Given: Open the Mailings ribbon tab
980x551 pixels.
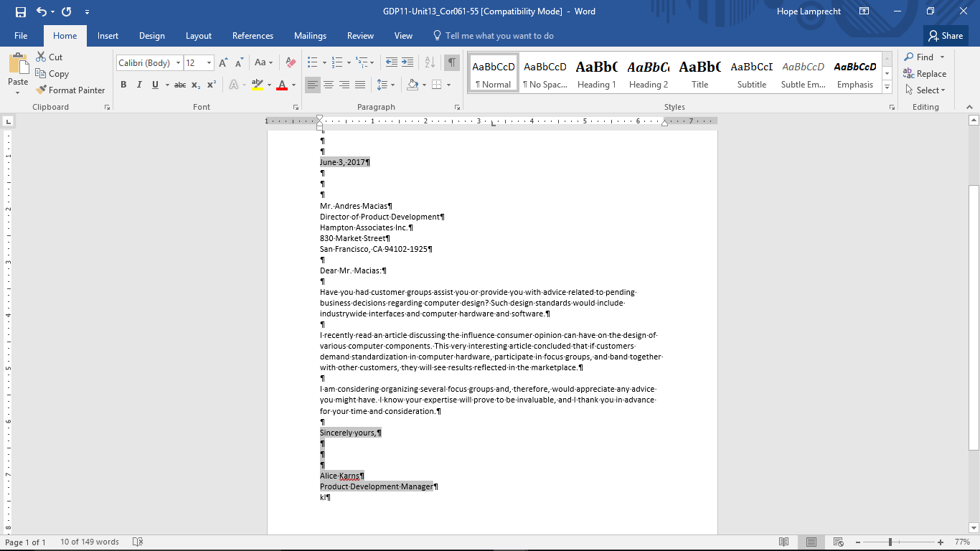Looking at the screenshot, I should [x=310, y=35].
